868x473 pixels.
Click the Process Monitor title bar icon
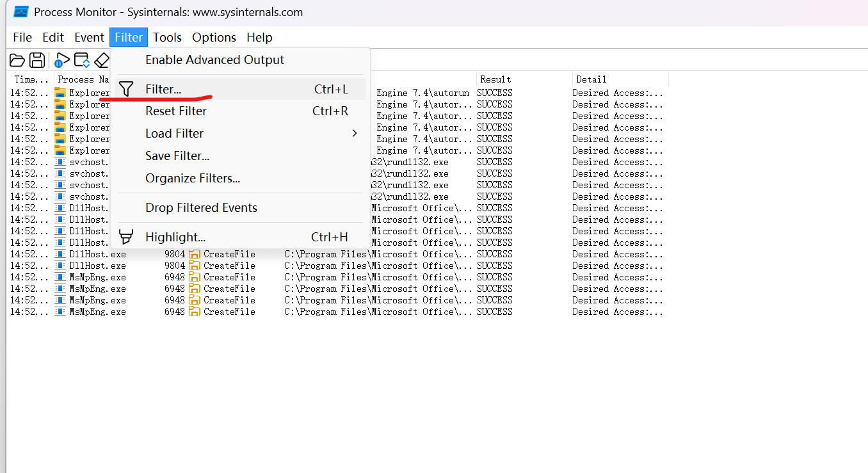(x=21, y=12)
